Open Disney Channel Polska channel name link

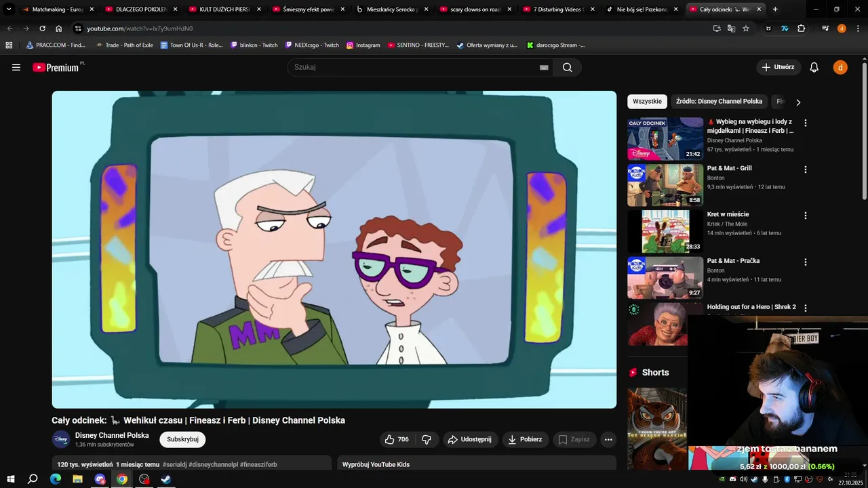click(112, 435)
